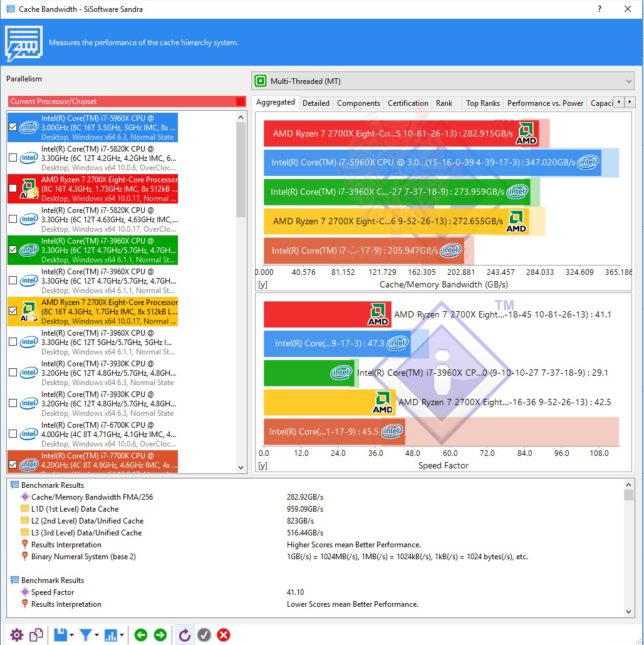Cancel with the red X icon
The image size is (644, 645).
pyautogui.click(x=224, y=635)
